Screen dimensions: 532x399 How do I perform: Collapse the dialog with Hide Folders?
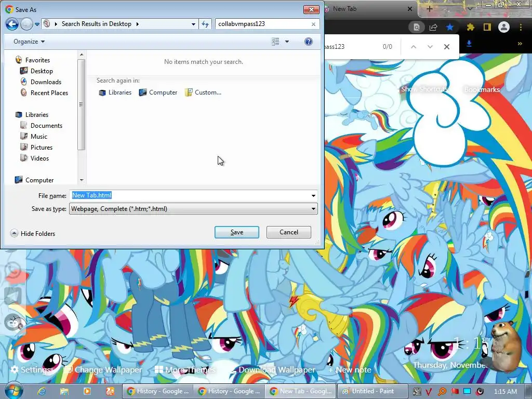tap(33, 233)
